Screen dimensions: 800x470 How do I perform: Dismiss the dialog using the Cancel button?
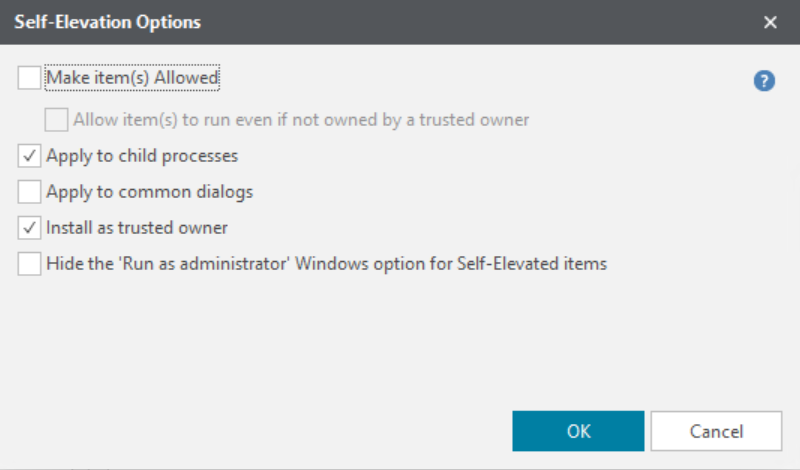point(716,431)
